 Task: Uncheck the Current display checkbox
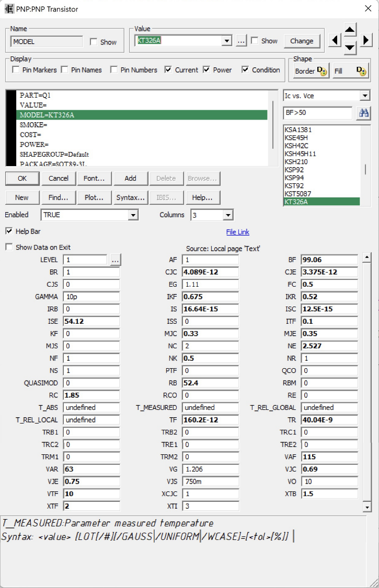pos(168,70)
